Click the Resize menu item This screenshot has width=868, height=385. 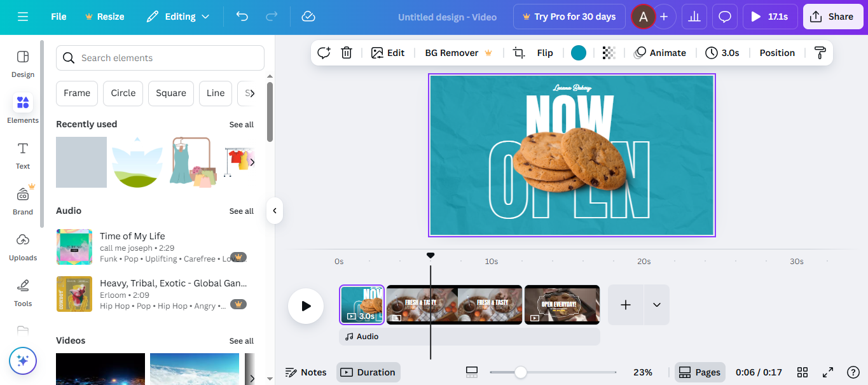[x=104, y=16]
